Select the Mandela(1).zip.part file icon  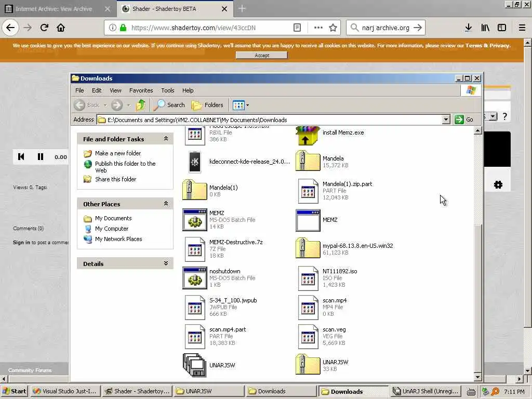click(308, 191)
